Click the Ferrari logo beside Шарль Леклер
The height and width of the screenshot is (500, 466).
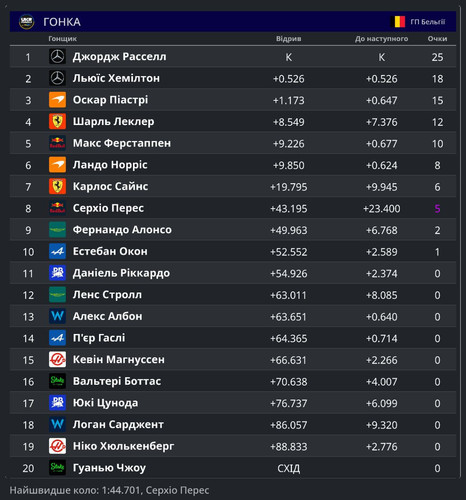coord(57,122)
